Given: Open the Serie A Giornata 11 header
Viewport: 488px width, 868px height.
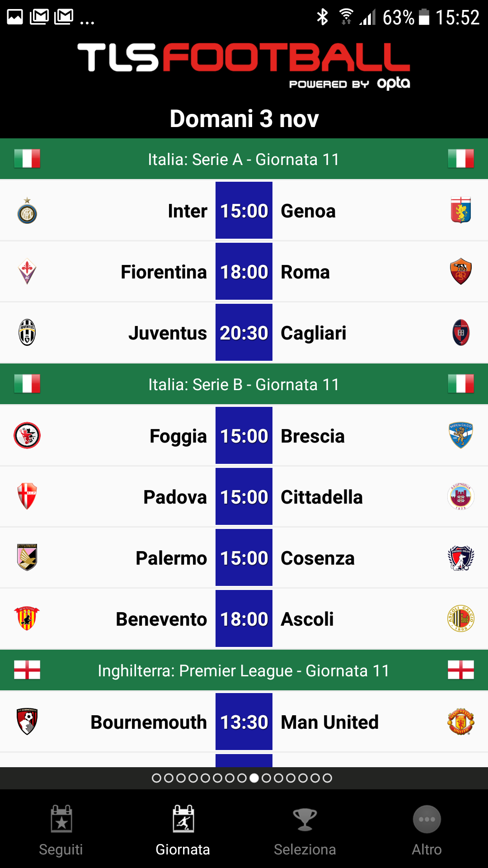Looking at the screenshot, I should tap(244, 159).
